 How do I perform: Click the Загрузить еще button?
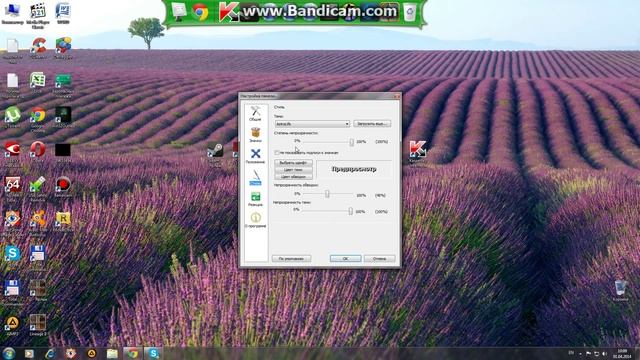pos(372,124)
